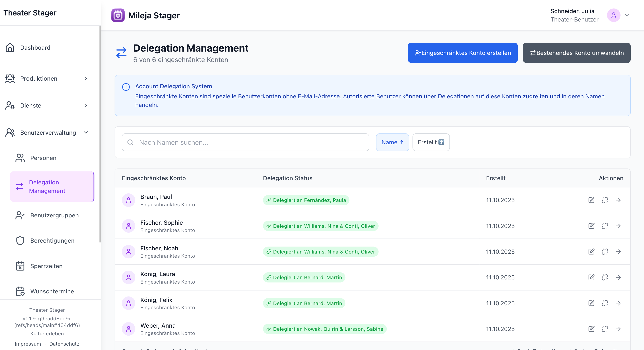Open user account dropdown chevron
Screen dimensions: 644x350
[x=627, y=15]
